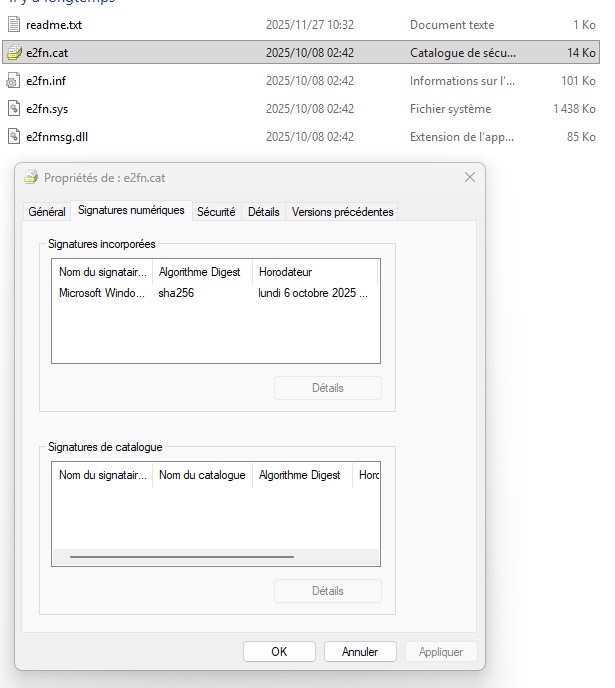Open the Détails tab

click(x=263, y=212)
